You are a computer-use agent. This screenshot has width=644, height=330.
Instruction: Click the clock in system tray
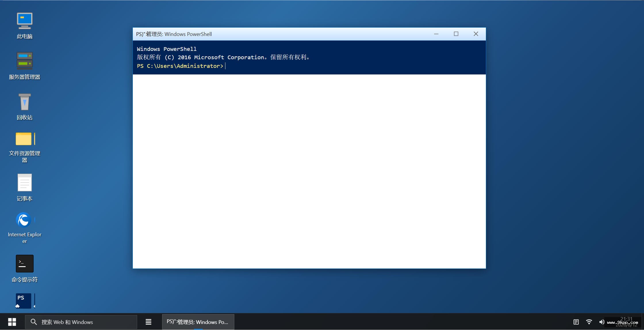pos(626,322)
